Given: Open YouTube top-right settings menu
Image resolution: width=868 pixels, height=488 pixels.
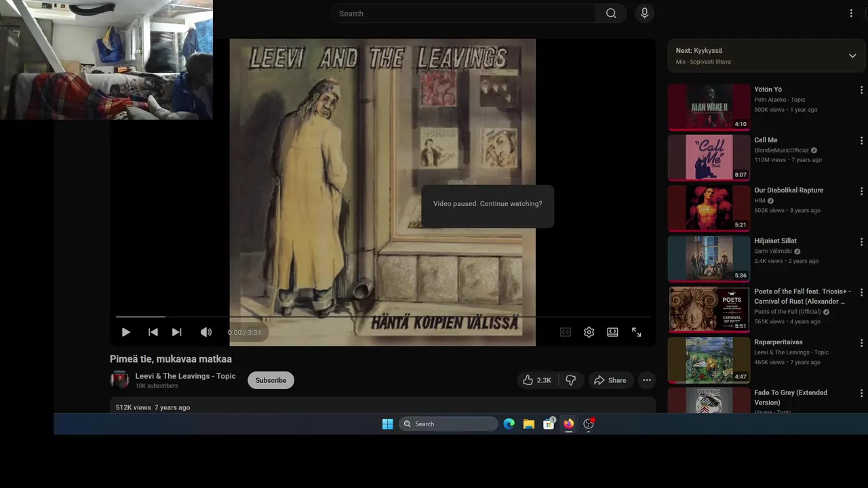Looking at the screenshot, I should [x=851, y=14].
